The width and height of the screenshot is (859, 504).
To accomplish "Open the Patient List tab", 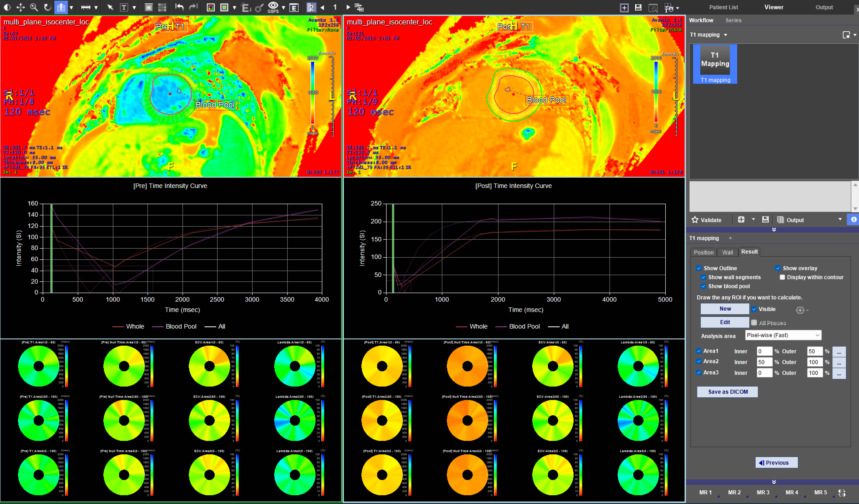I will (723, 7).
